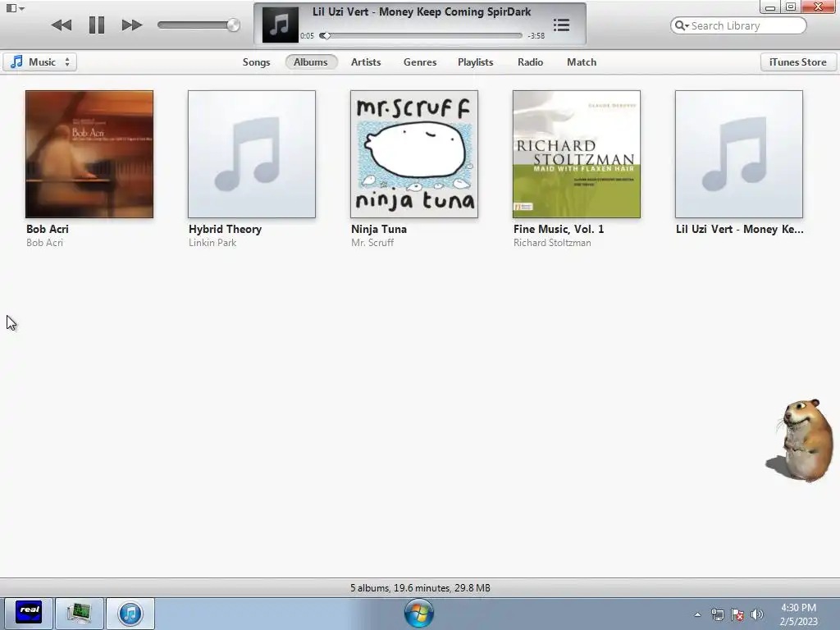
Task: Open the iTunes window menu icon
Action: click(x=15, y=8)
